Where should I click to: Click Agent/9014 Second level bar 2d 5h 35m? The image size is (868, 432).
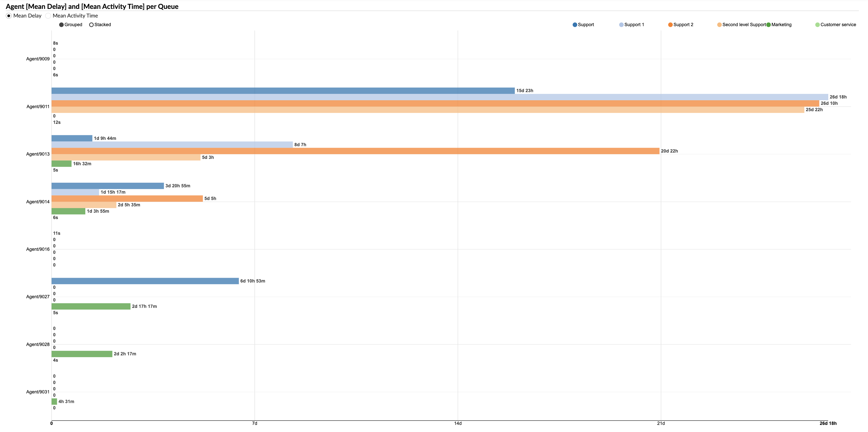pyautogui.click(x=84, y=205)
